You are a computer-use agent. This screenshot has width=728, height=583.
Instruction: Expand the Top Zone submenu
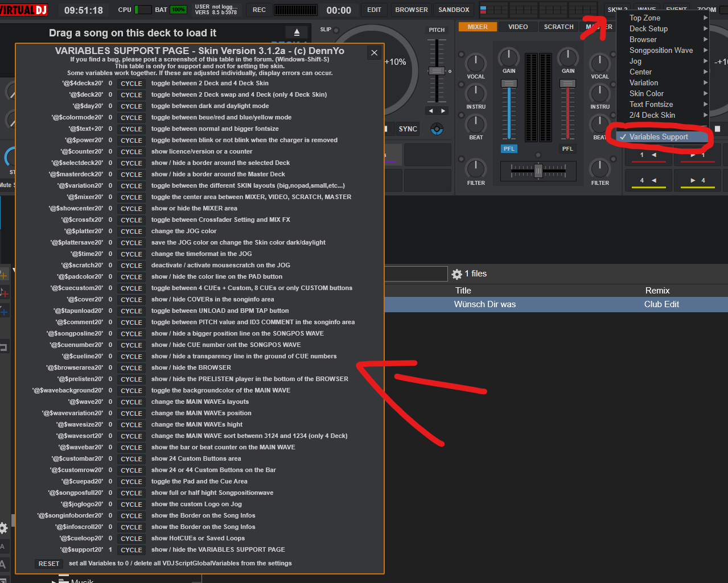(663, 18)
